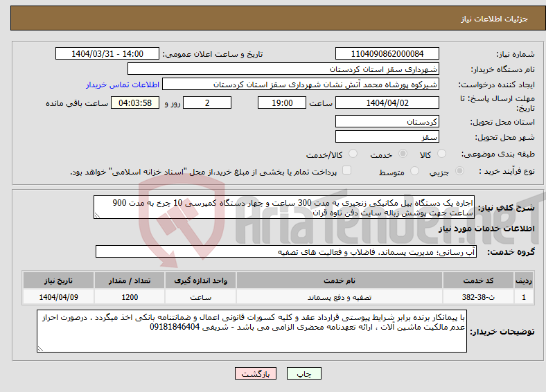
Task: Click service code cell ث-38-382
Action: pos(479,297)
